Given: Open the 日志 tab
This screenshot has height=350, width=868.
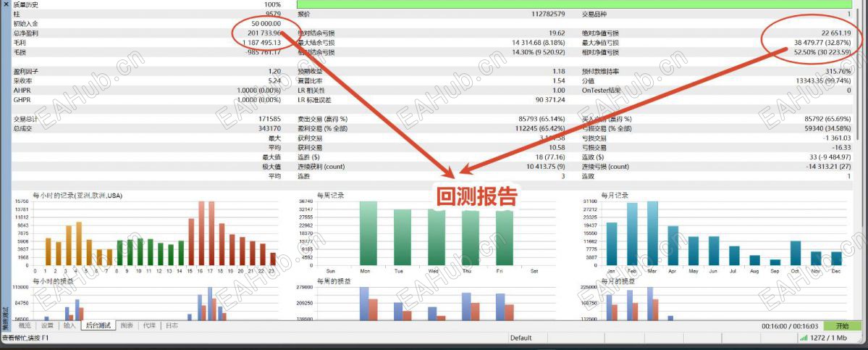Looking at the screenshot, I should point(172,325).
